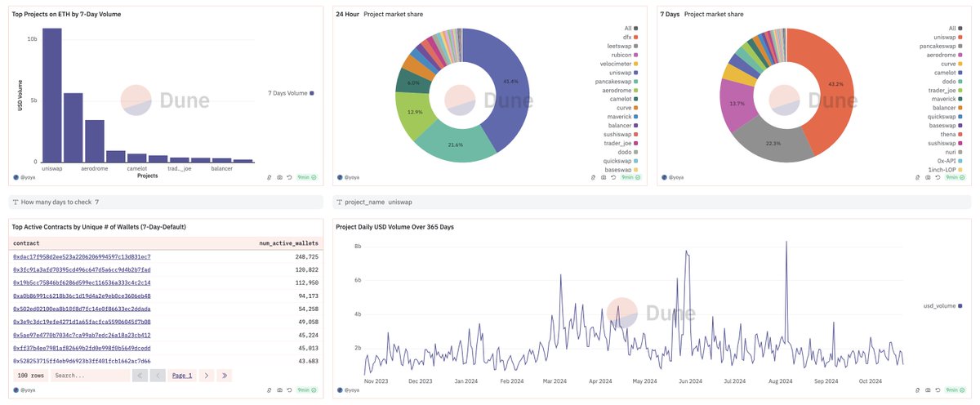
Task: Click the Page 1 indicator
Action: coord(181,376)
